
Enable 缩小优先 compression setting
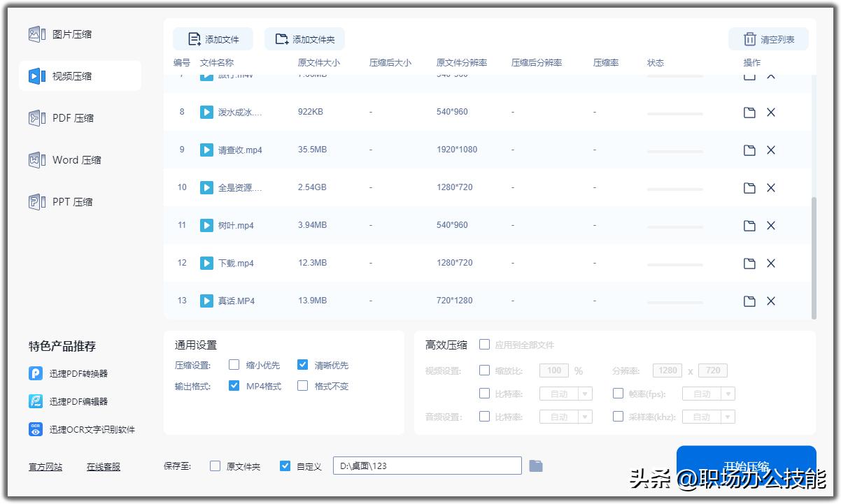234,365
